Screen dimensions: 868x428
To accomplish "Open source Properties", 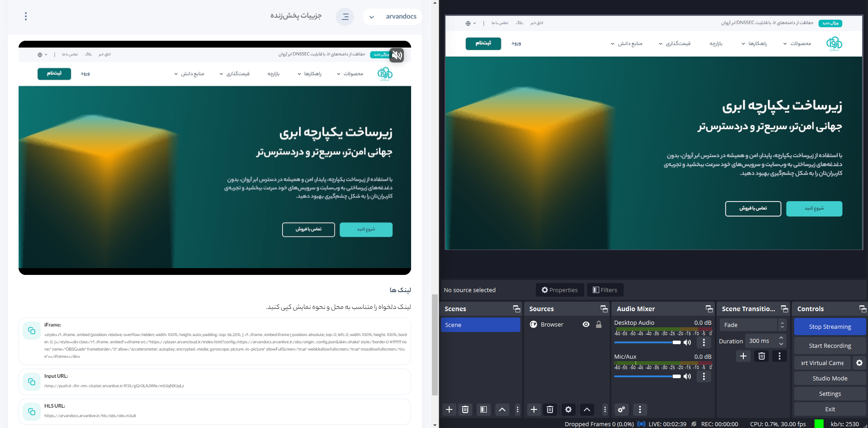I will pyautogui.click(x=559, y=290).
